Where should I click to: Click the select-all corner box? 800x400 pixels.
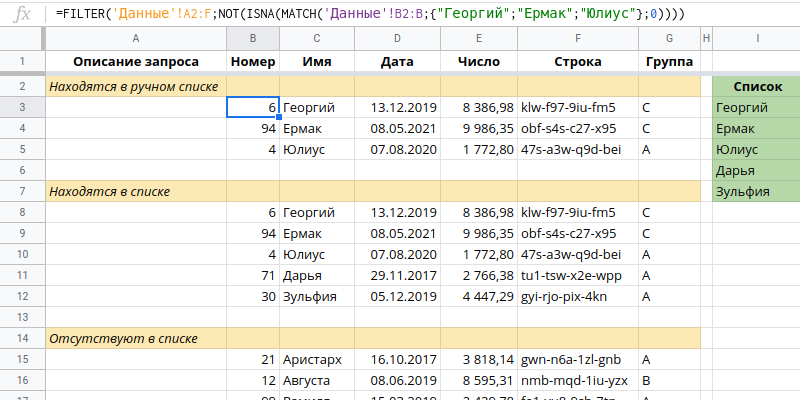coord(21,38)
